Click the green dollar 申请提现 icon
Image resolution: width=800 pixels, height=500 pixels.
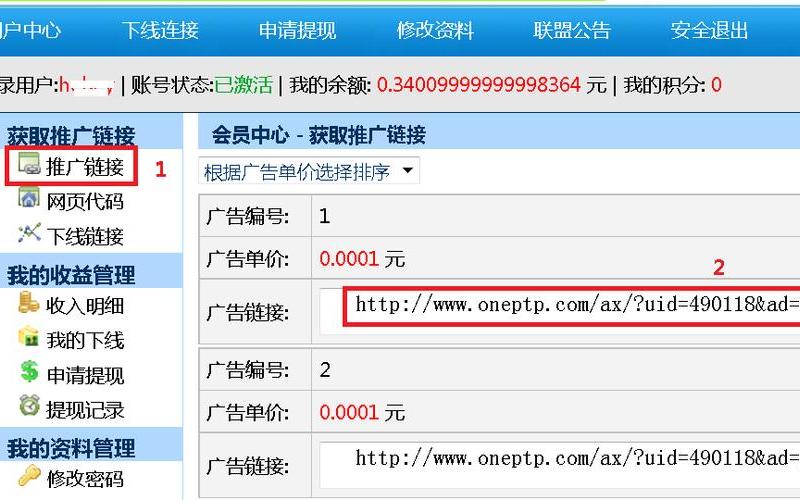pyautogui.click(x=29, y=371)
